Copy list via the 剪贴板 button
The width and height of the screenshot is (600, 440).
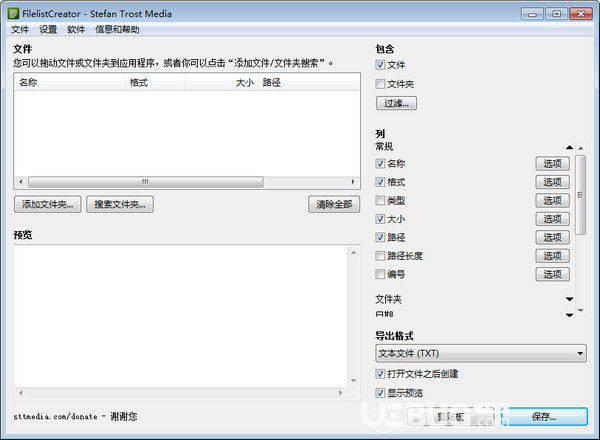point(451,417)
